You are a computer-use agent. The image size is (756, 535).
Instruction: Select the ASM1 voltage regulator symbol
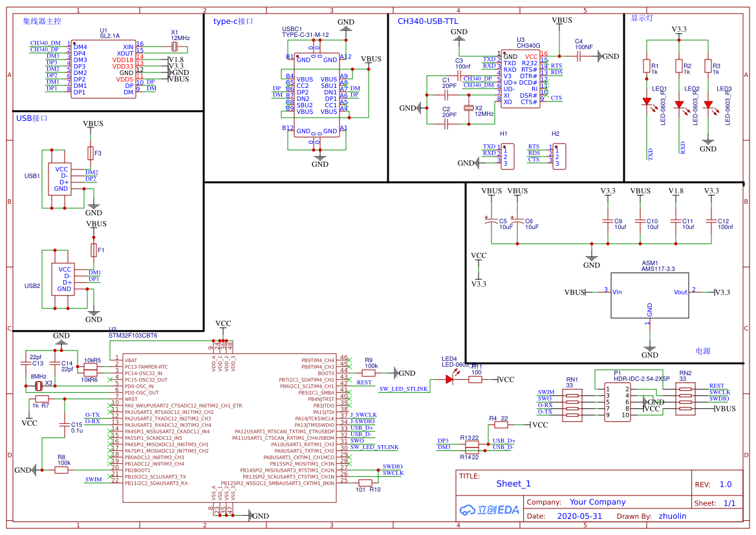coord(649,295)
